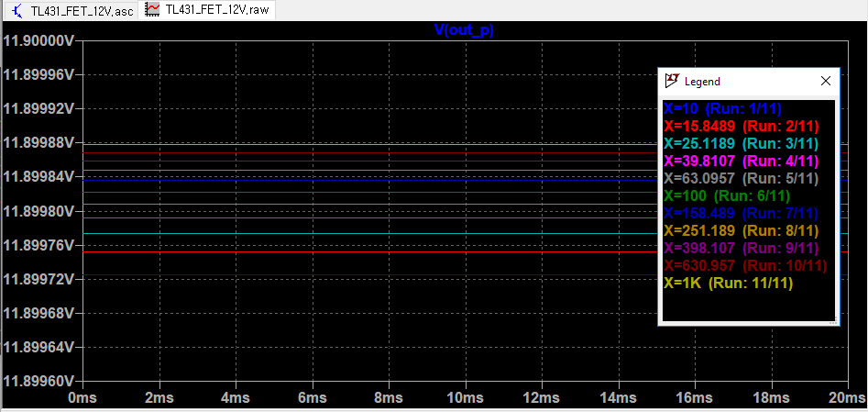Click the 11.89968V vertical axis label
The image size is (868, 412).
coord(38,314)
